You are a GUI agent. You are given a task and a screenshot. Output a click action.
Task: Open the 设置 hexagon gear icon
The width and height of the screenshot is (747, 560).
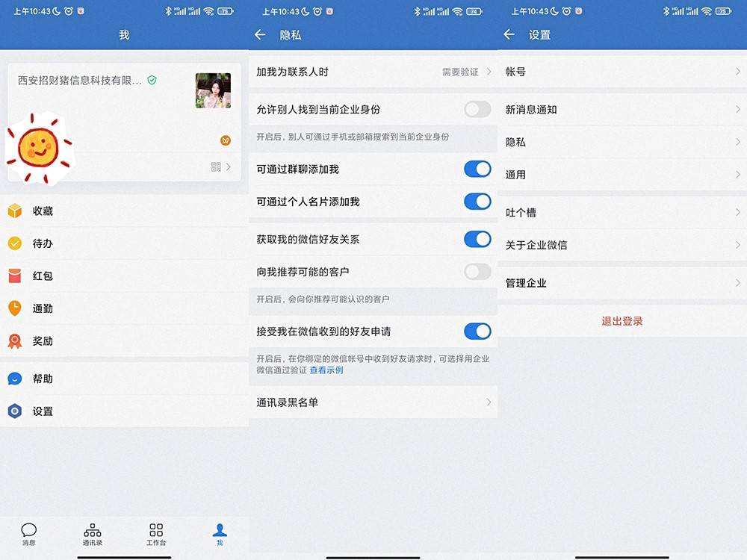pyautogui.click(x=15, y=411)
